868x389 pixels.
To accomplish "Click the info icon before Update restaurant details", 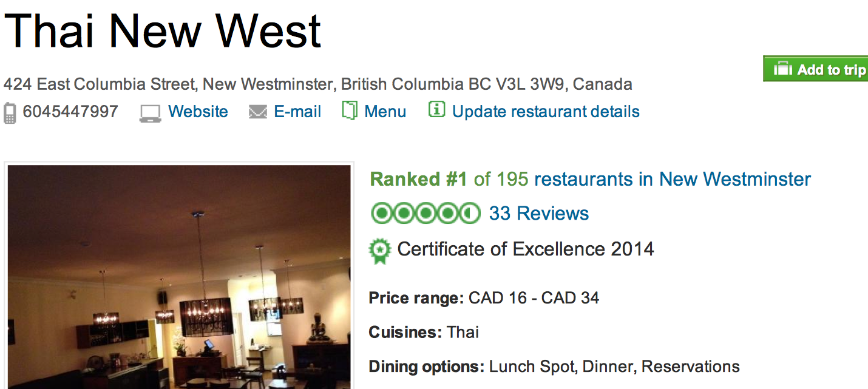I will tap(436, 110).
